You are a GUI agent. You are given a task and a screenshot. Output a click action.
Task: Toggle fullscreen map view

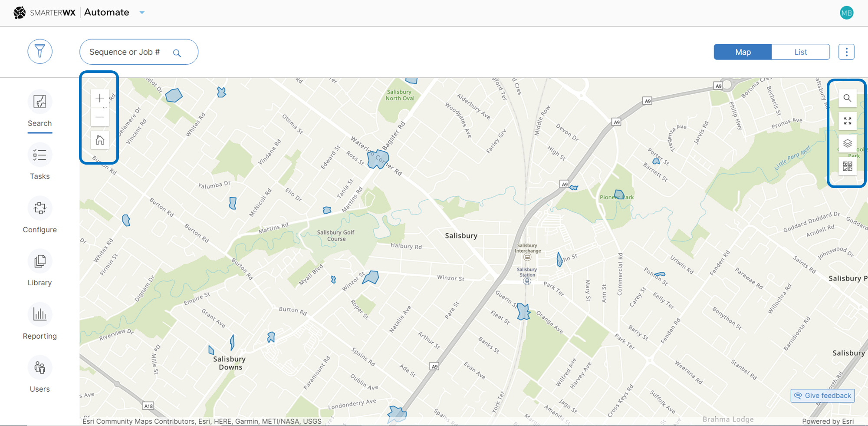[847, 121]
